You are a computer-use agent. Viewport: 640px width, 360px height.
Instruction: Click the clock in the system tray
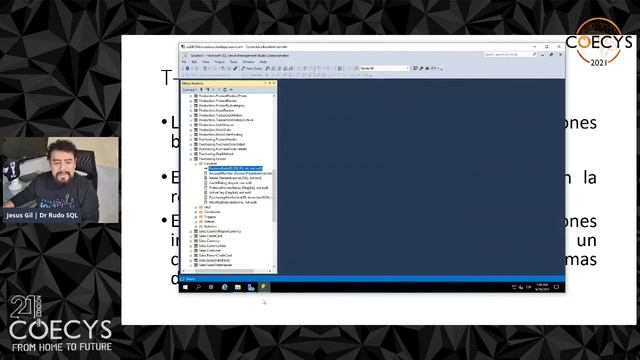[x=542, y=287]
